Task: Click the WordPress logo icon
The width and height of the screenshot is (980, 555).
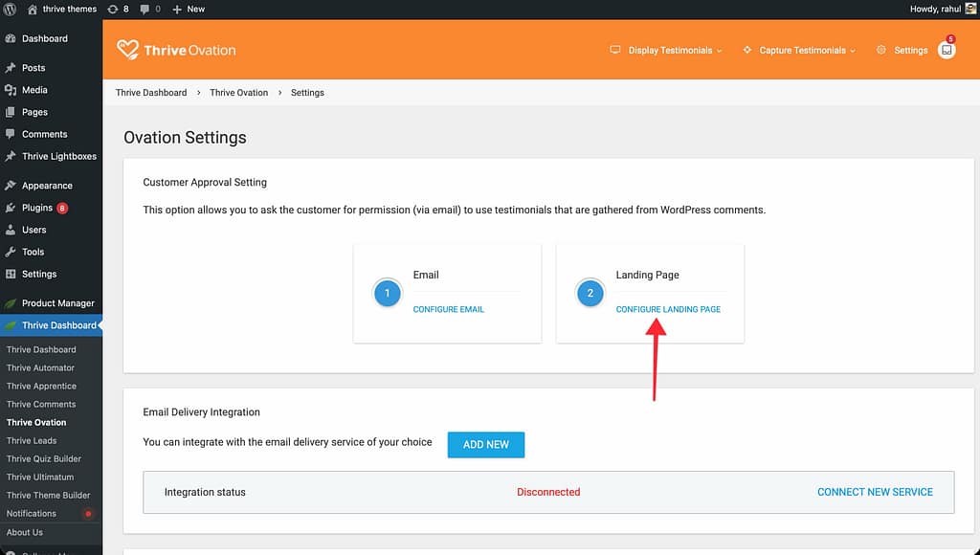Action: 10,9
